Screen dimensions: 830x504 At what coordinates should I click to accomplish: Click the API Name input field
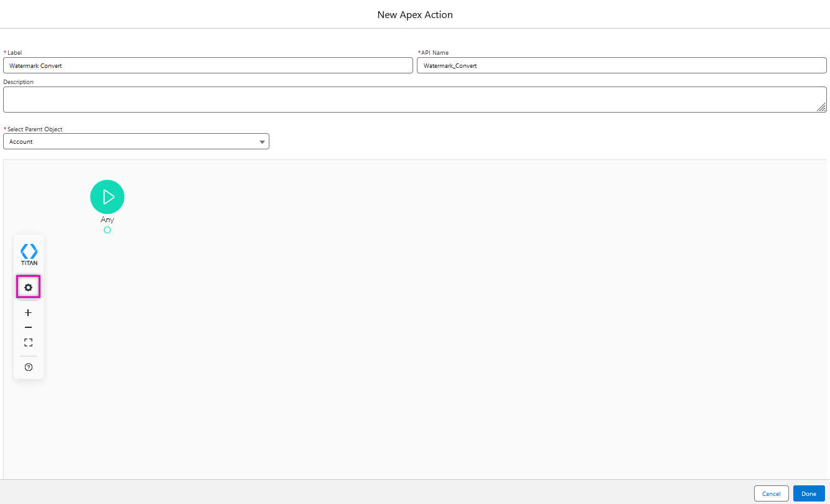click(x=622, y=65)
